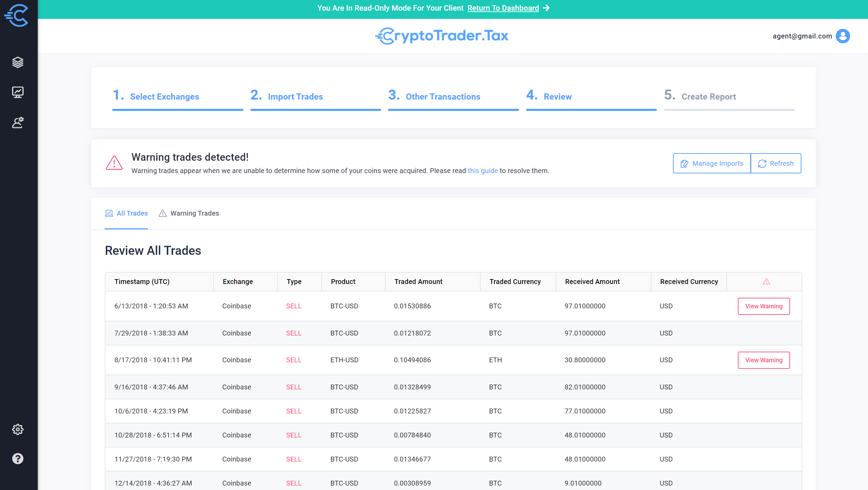The height and width of the screenshot is (490, 868).
Task: Click received amount 9.01000000
Action: 583,483
